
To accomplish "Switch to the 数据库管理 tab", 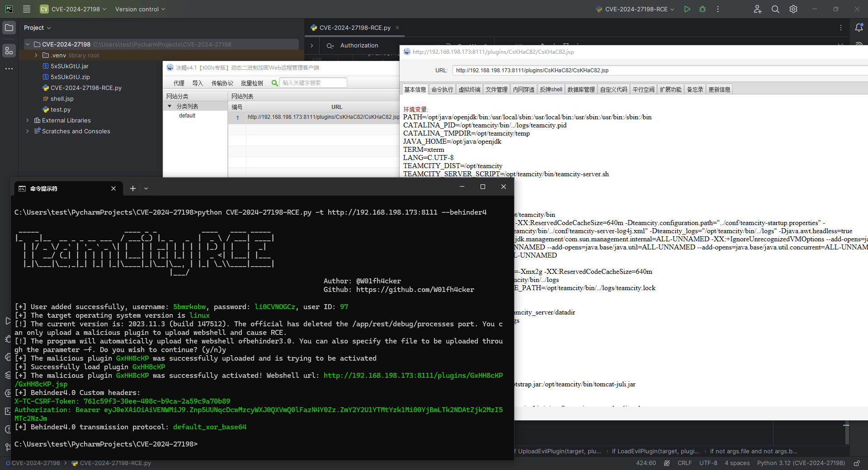I will tap(581, 89).
